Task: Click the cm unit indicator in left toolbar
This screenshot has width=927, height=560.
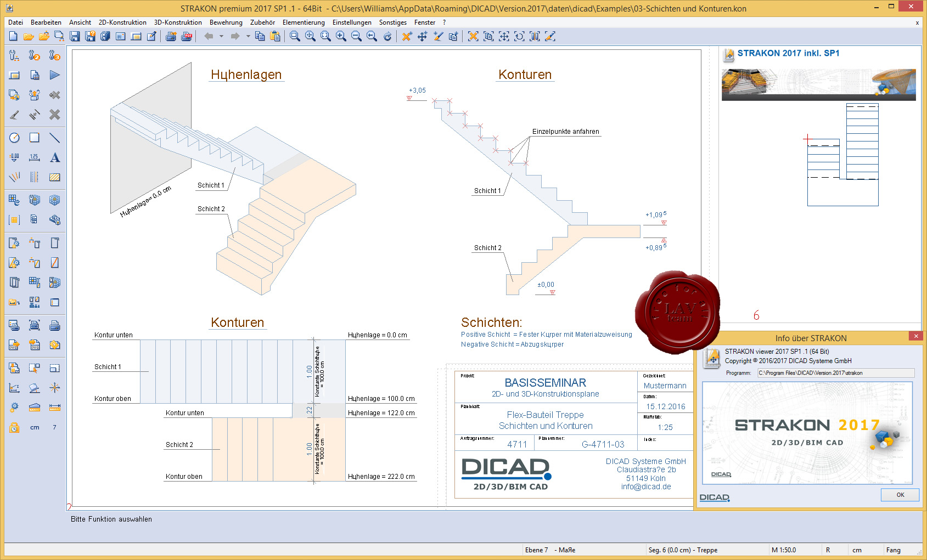Action: coord(35,427)
